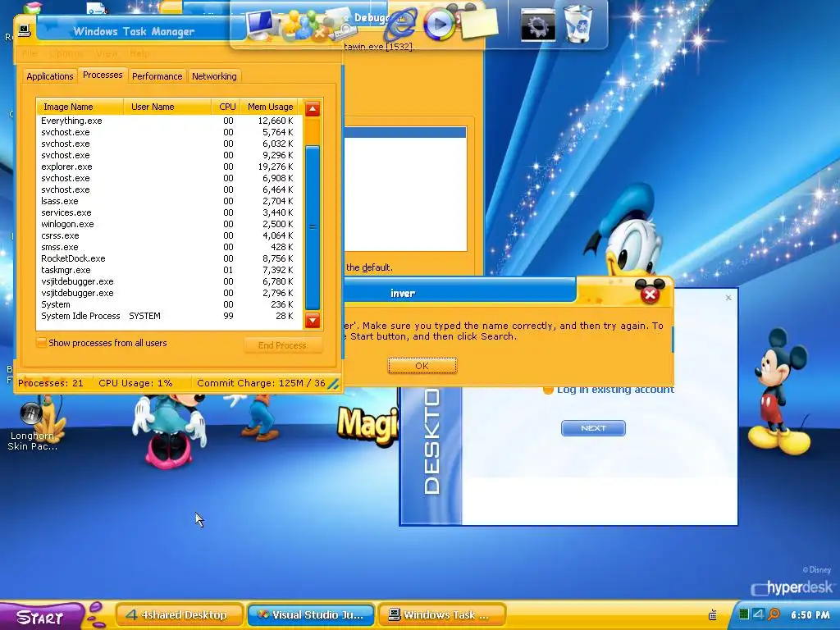
Task: Open the Longhorn Skin Pack desktop icon
Action: [x=32, y=427]
